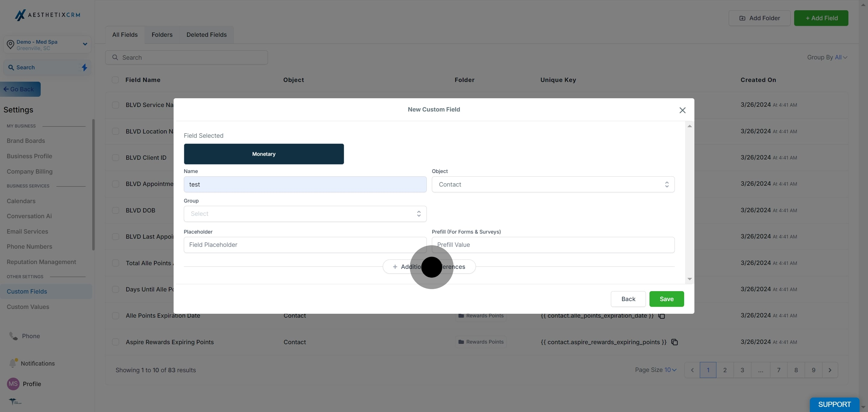Switch to the Deleted Fields tab

[x=206, y=35]
